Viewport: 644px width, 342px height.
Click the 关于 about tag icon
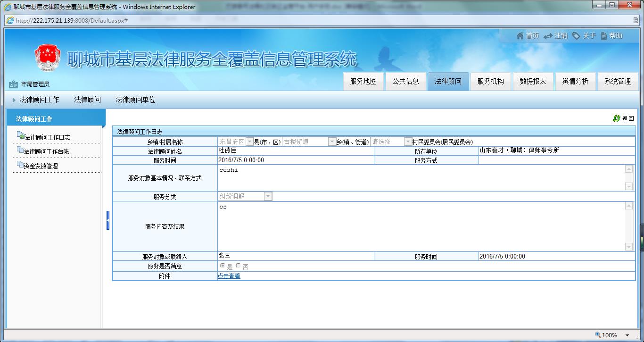[x=576, y=36]
